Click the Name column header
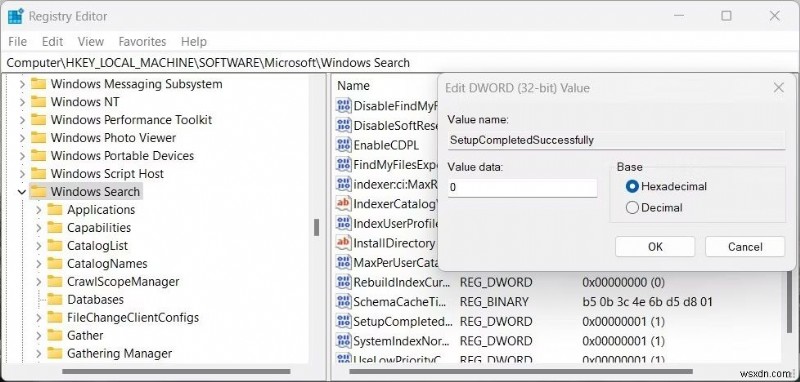Image resolution: width=800 pixels, height=382 pixels. click(353, 86)
